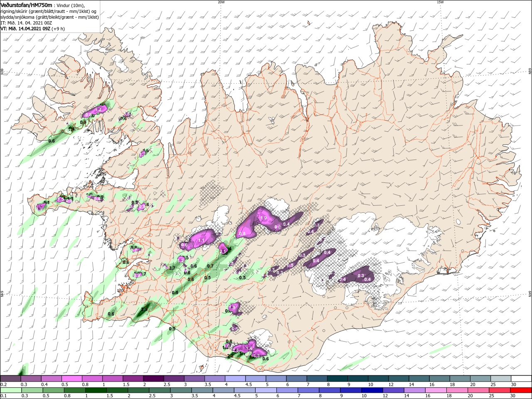
Task: Click the 64N latitude label on the right edge
Action: (x=530, y=294)
